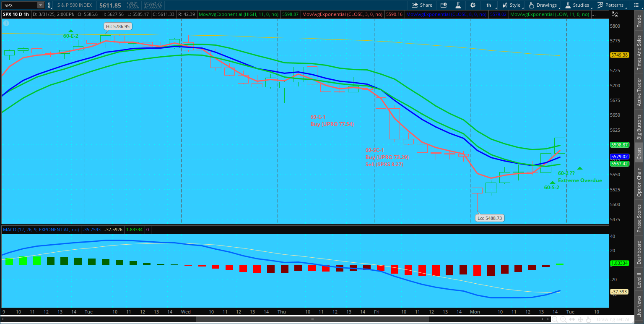The height and width of the screenshot is (324, 644).
Task: Open the Studies menu
Action: point(577,5)
